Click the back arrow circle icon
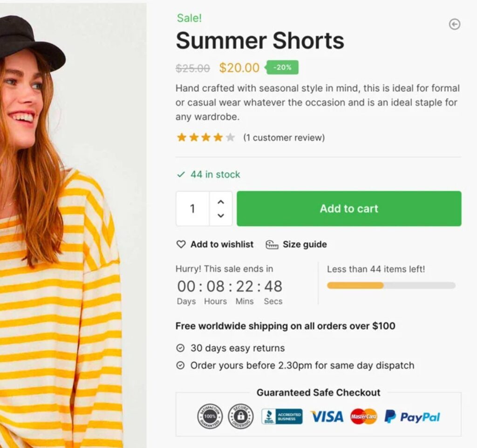The width and height of the screenshot is (477, 448). pos(455,24)
